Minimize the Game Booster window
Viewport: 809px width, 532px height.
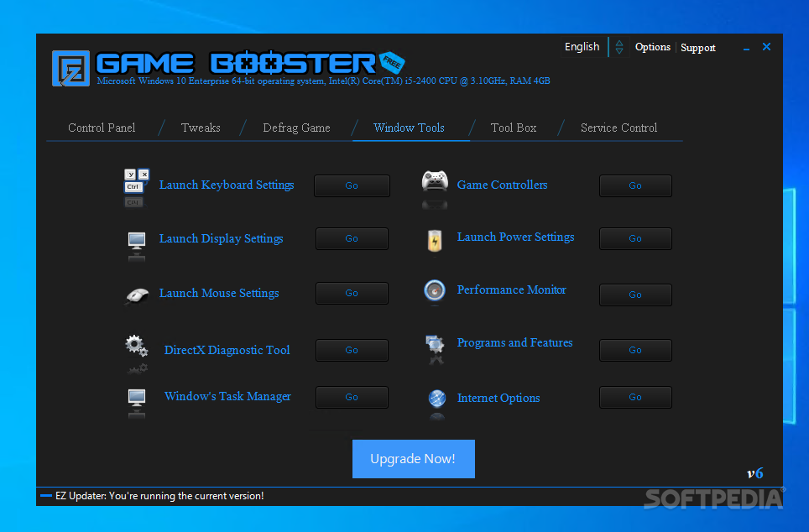coord(746,48)
